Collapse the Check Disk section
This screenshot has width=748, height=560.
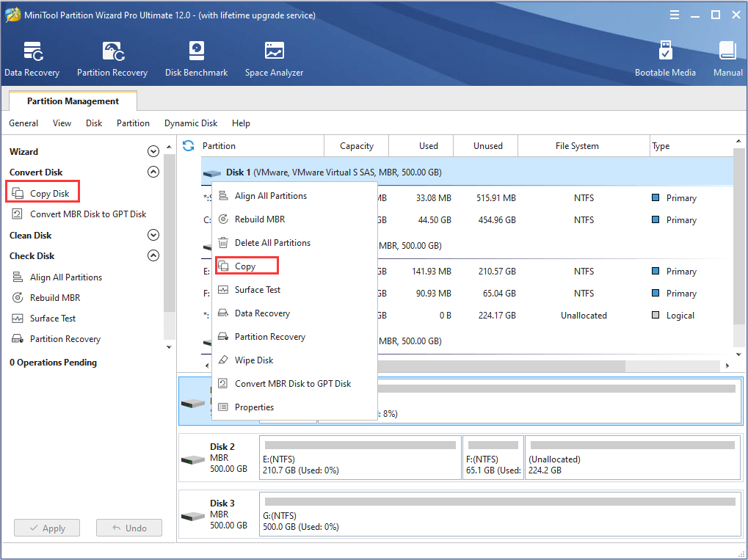tap(153, 256)
